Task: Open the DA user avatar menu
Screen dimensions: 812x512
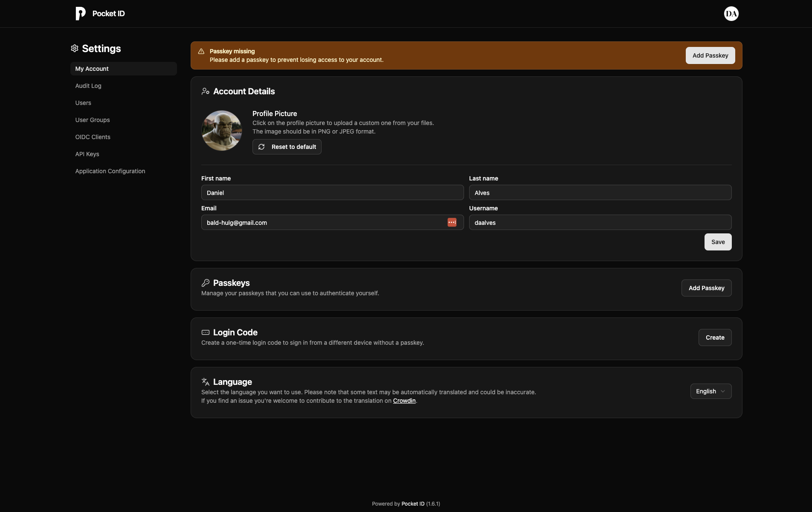Action: tap(731, 14)
